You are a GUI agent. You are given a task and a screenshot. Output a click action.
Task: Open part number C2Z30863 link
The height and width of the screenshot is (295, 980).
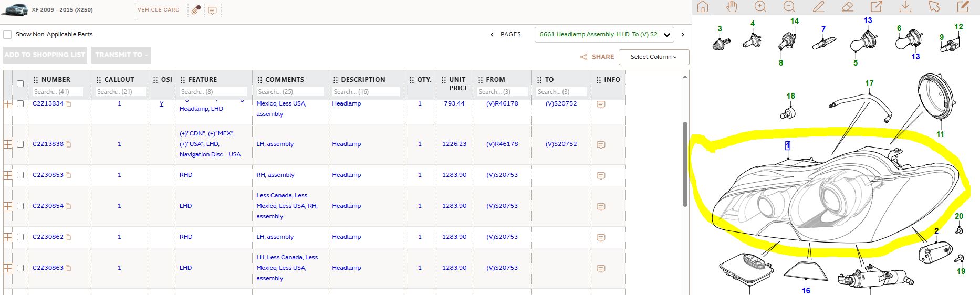[48, 268]
